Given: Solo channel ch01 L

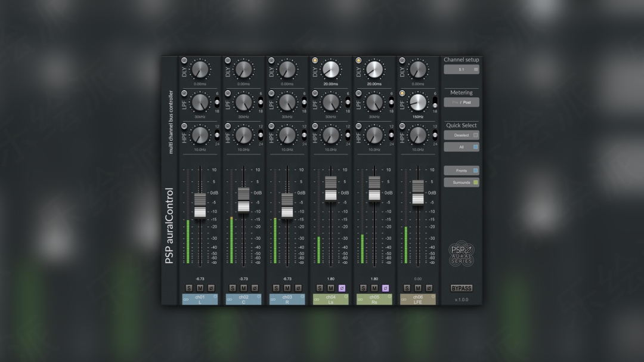Looking at the screenshot, I should 189,288.
